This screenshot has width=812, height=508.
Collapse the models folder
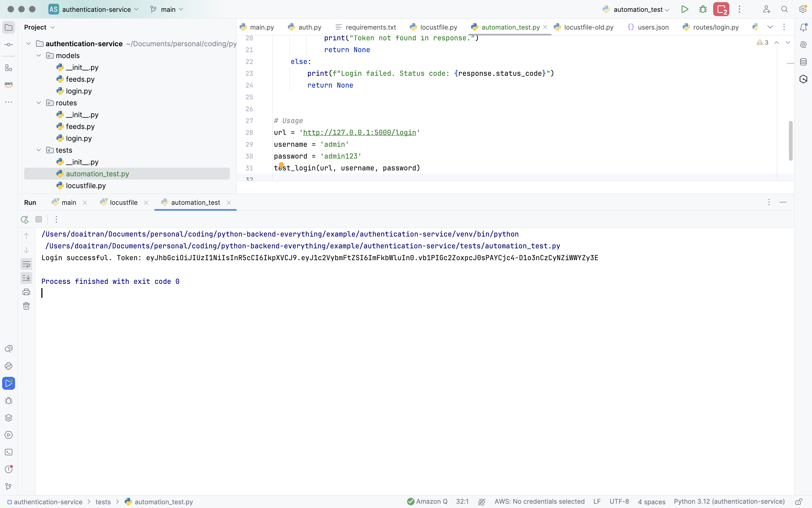(x=39, y=55)
